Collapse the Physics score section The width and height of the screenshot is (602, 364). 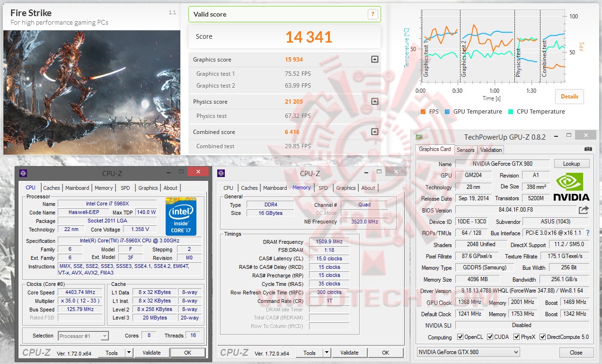375,101
